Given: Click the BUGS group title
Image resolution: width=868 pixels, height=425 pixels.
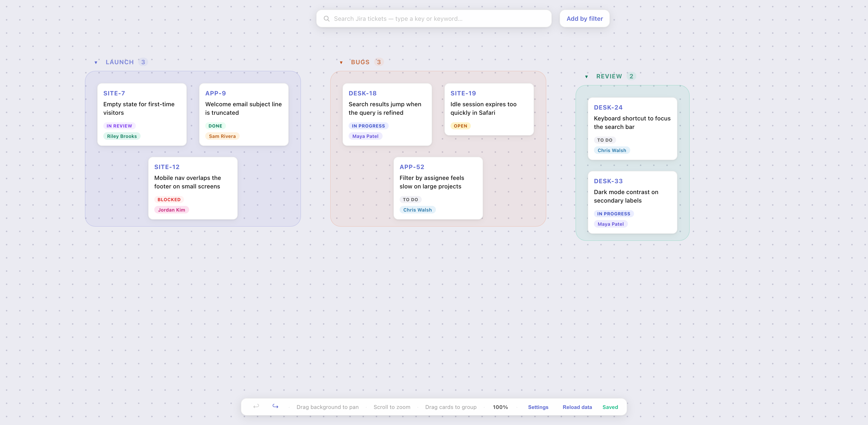Looking at the screenshot, I should 360,62.
